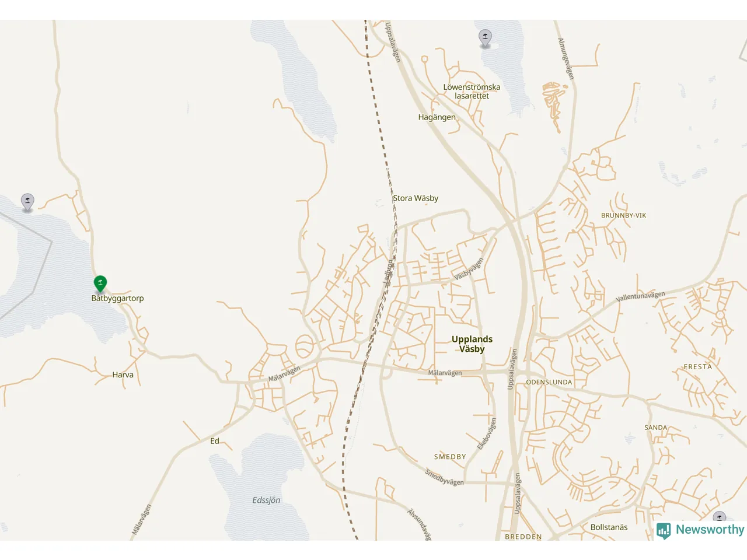Image resolution: width=747 pixels, height=560 pixels.
Task: Select the Stora Wäsby map label
Action: click(x=416, y=198)
